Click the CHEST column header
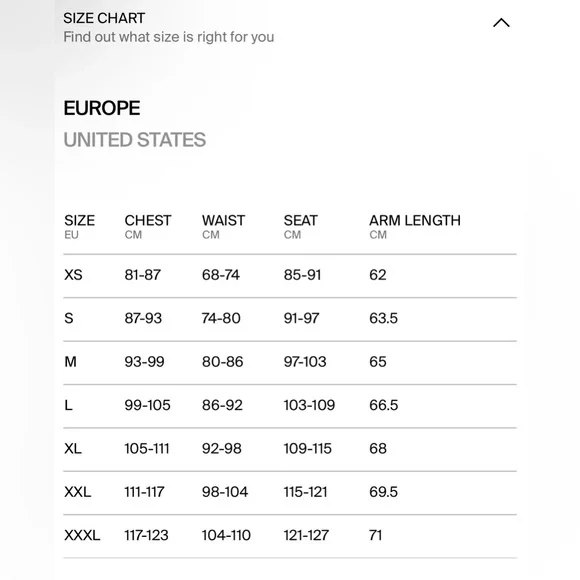 pos(148,226)
